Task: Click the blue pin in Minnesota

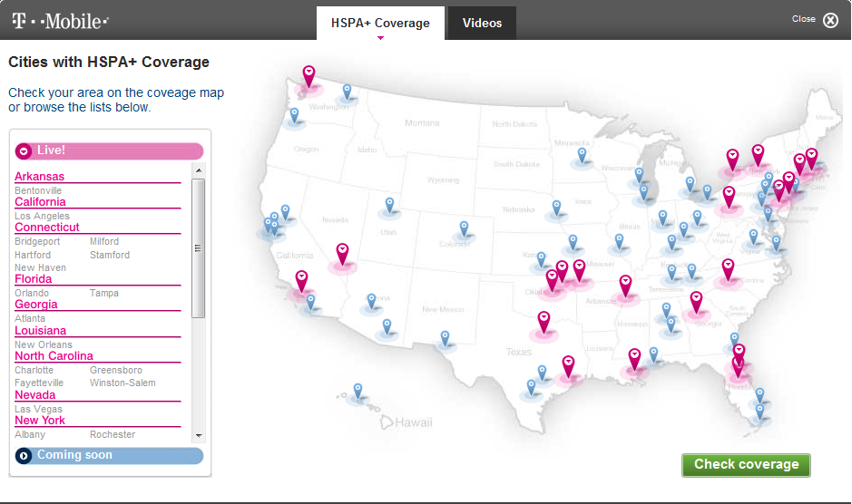Action: coord(582,155)
